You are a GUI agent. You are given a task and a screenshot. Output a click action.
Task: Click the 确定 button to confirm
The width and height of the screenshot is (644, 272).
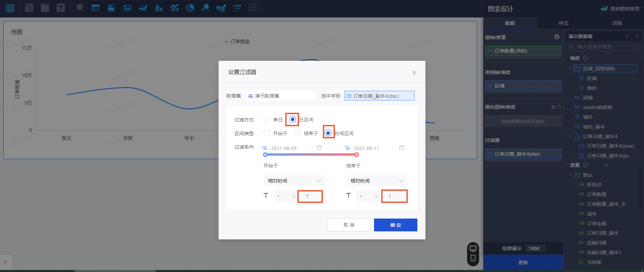tap(396, 225)
